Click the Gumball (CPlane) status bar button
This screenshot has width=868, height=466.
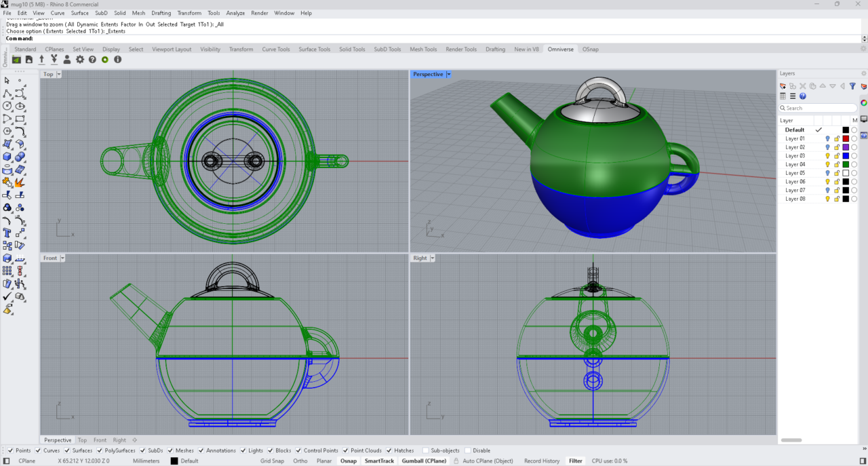(x=424, y=461)
